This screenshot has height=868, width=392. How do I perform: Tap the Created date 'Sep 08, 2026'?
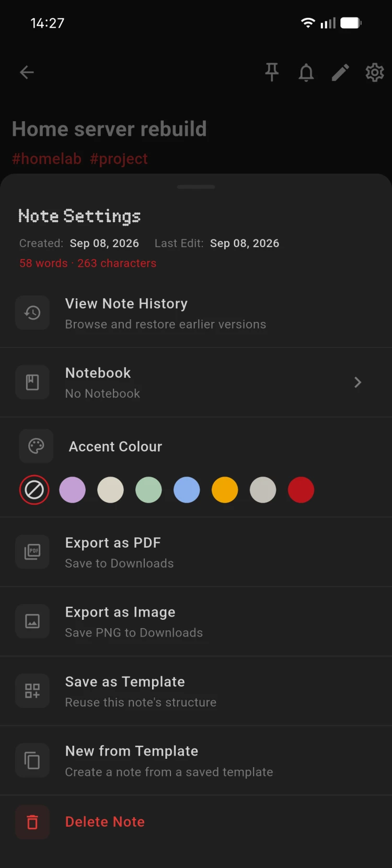tap(105, 244)
